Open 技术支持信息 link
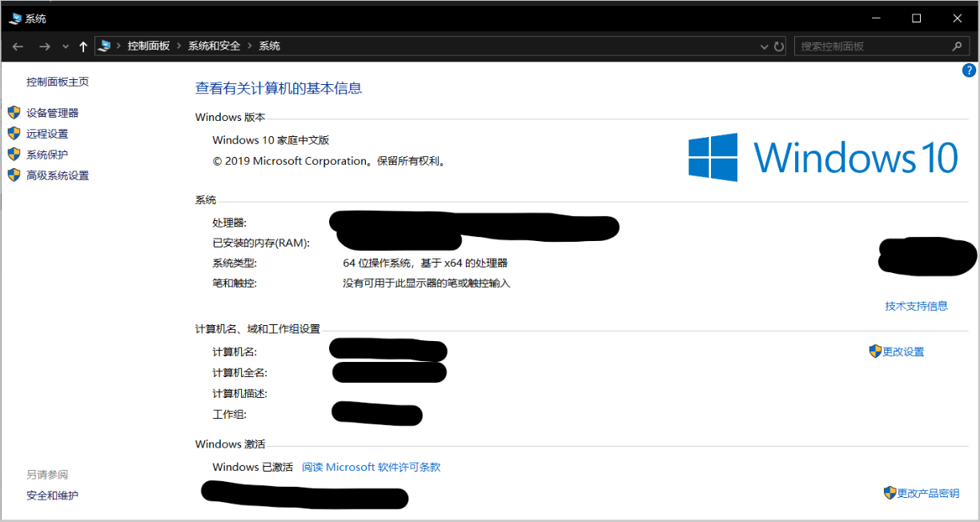This screenshot has width=980, height=522. click(916, 306)
